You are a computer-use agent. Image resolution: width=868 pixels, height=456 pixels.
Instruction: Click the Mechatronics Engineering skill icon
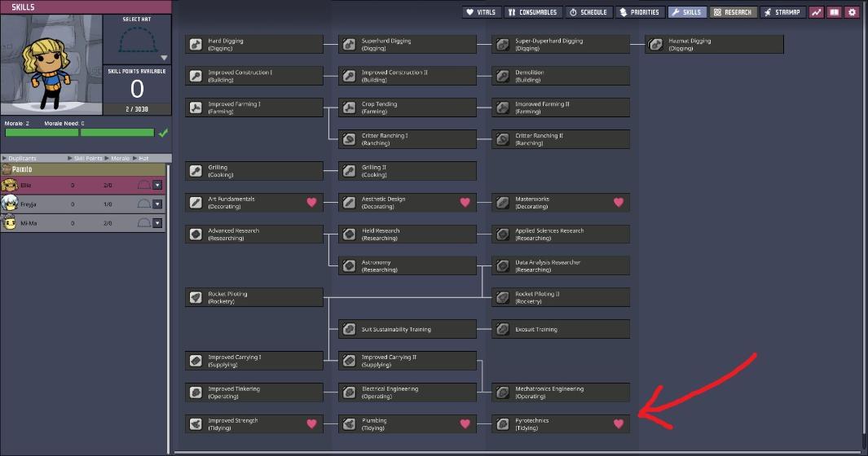pyautogui.click(x=502, y=392)
